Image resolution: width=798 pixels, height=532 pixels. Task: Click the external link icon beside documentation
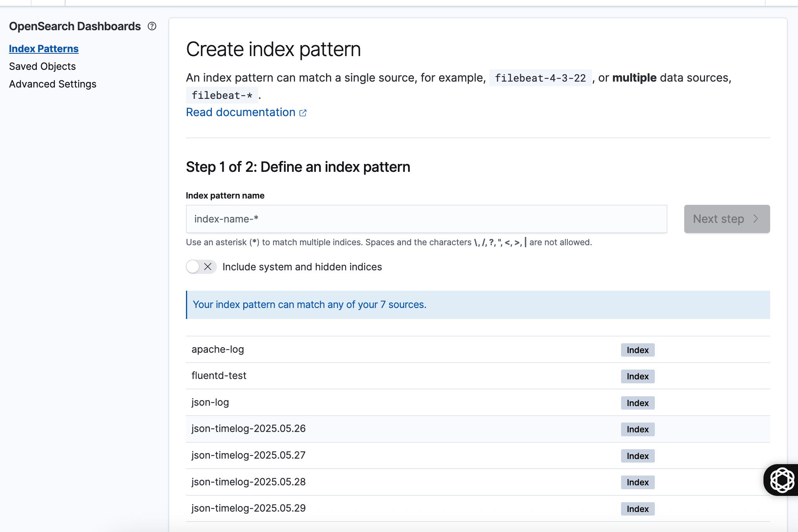[x=303, y=113]
